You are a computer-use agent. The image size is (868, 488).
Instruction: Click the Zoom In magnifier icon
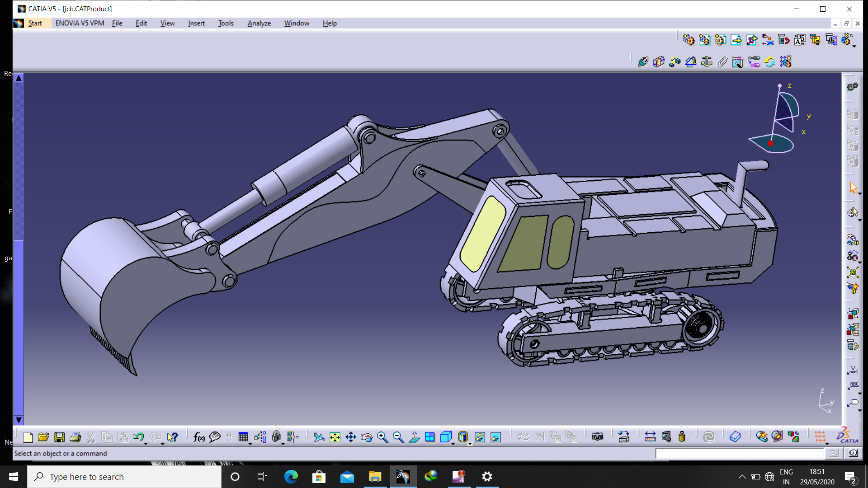click(382, 437)
